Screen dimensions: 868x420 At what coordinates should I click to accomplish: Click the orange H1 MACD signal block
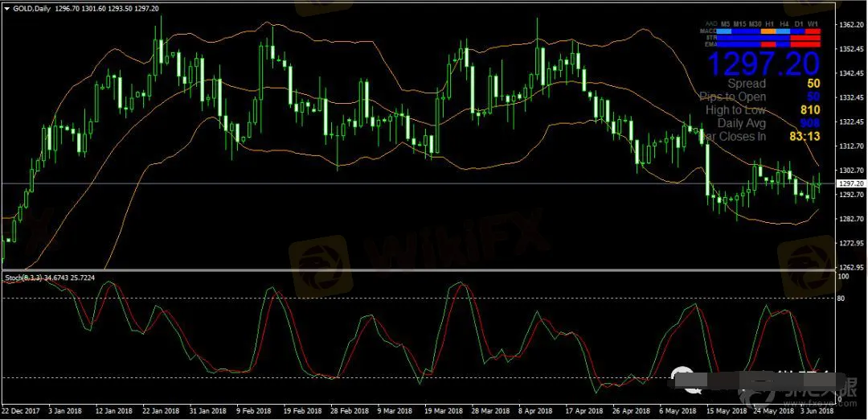(770, 31)
